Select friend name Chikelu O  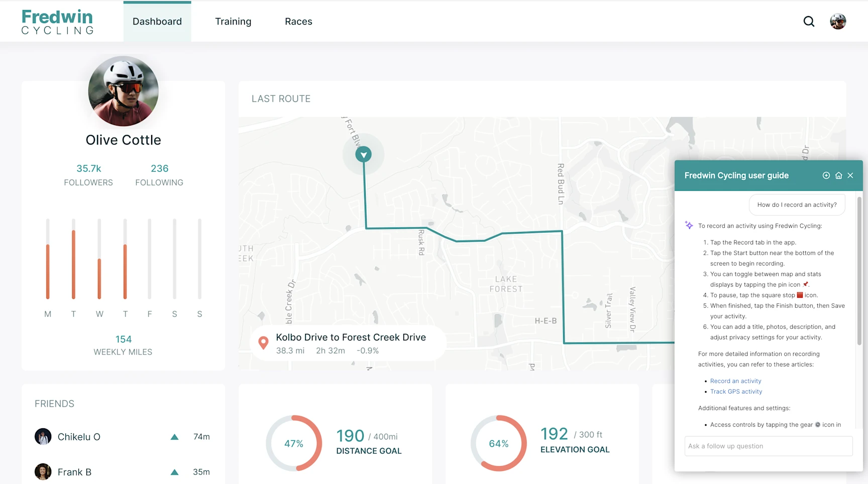79,437
